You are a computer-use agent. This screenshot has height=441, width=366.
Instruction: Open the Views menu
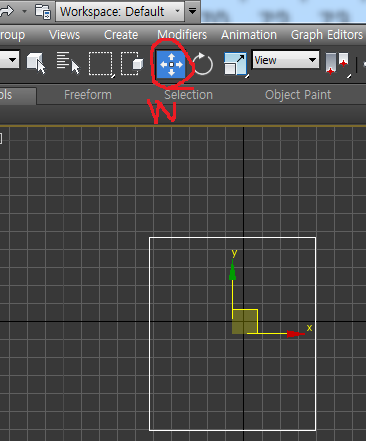[64, 35]
